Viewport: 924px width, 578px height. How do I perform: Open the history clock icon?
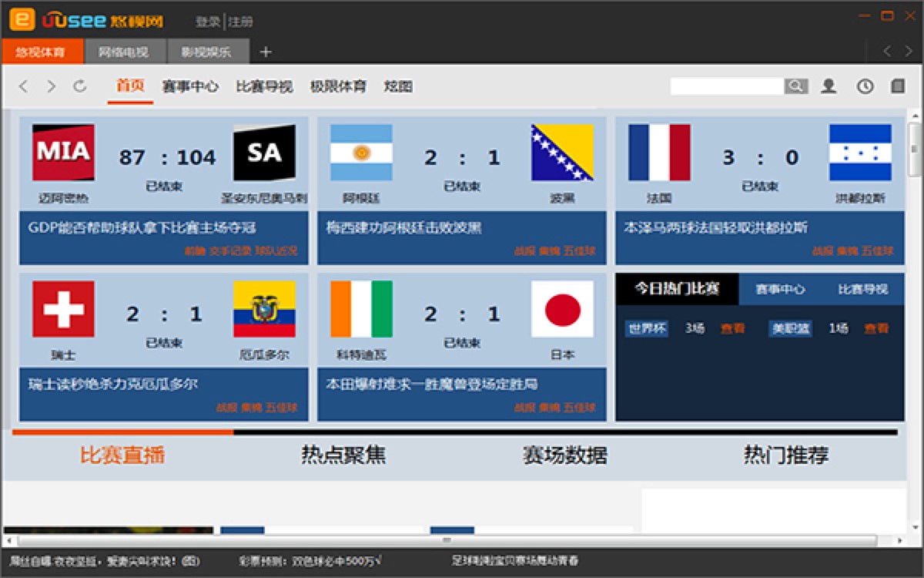tap(865, 86)
